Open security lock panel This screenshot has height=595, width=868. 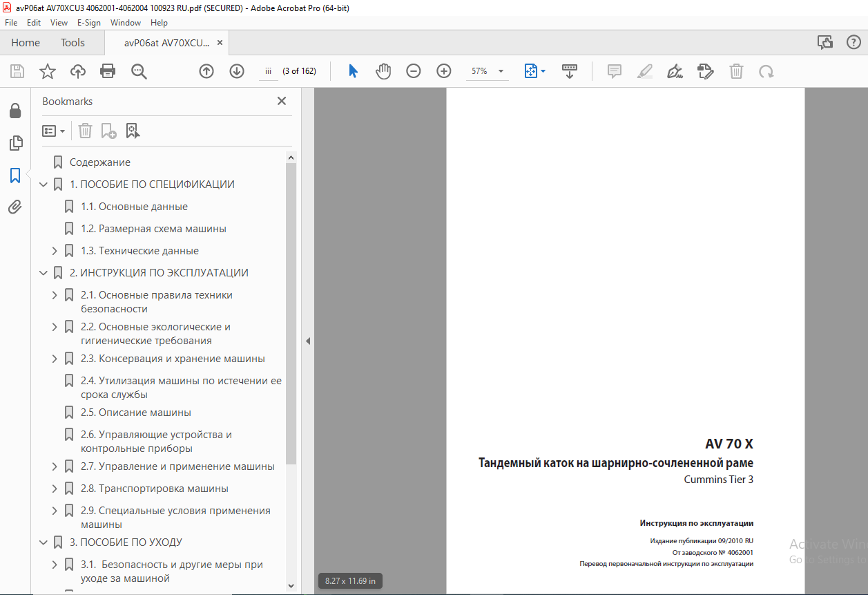[x=15, y=111]
